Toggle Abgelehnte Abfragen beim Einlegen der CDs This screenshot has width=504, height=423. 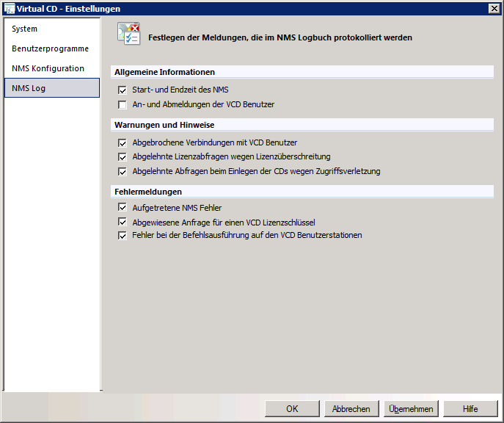[122, 171]
